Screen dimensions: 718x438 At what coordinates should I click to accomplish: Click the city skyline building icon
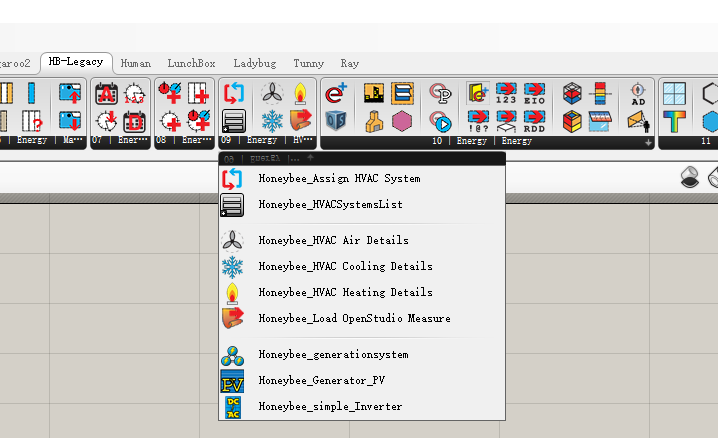pos(374,94)
